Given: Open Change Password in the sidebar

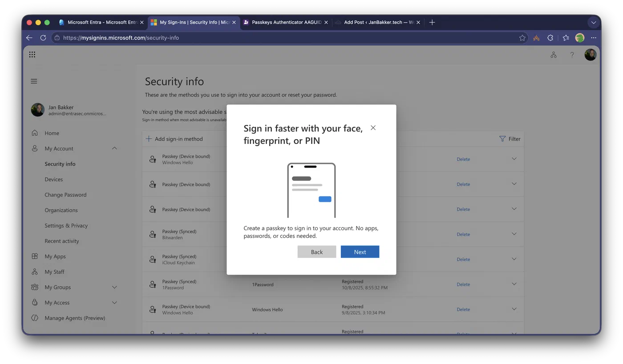Looking at the screenshot, I should [65, 195].
